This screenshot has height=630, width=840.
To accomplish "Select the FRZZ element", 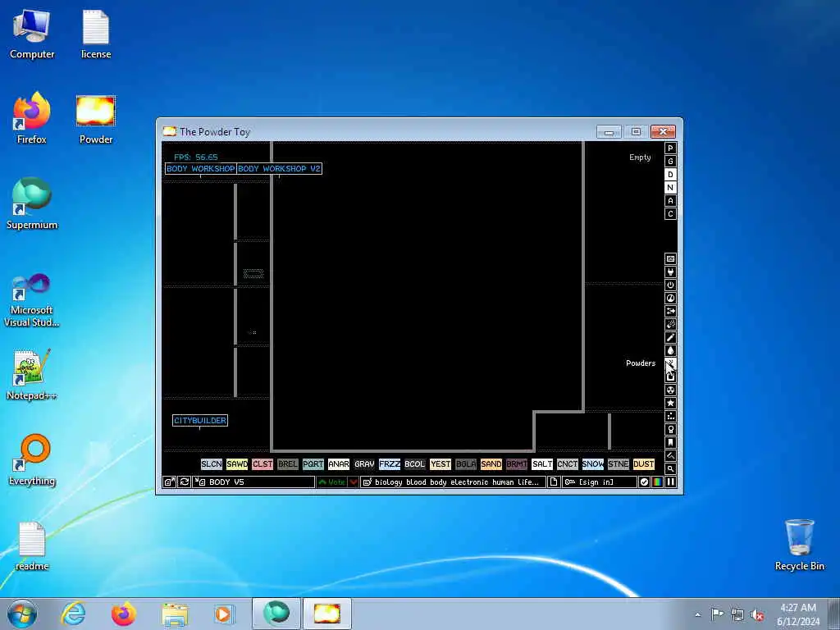I will tap(390, 464).
